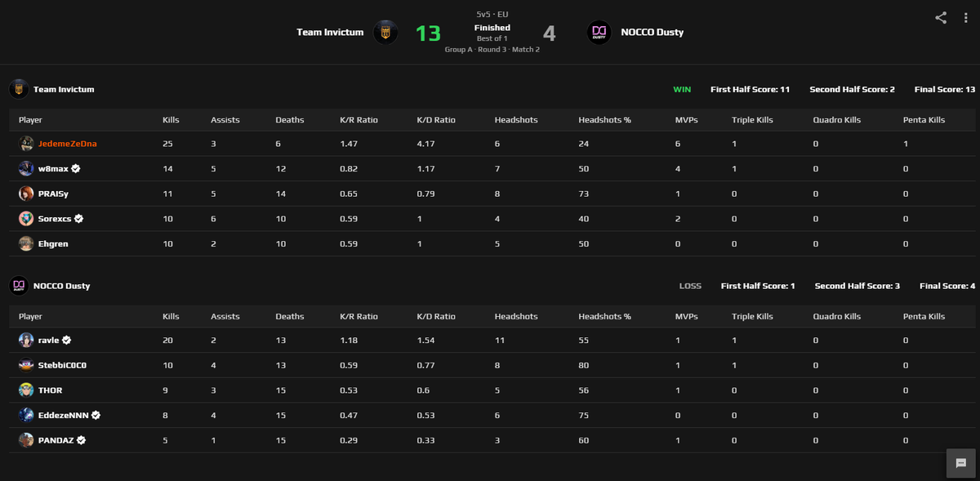Click NOCCO Dusty name in match header

click(652, 33)
